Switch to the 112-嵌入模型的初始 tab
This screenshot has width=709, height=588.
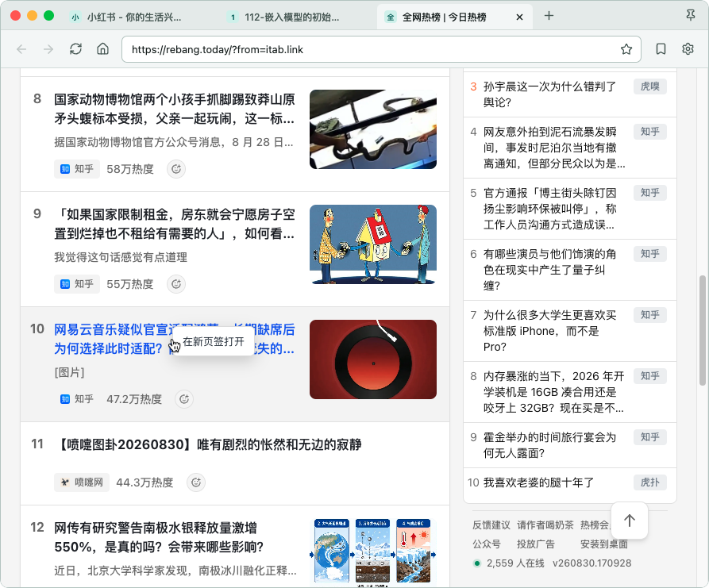click(x=284, y=17)
